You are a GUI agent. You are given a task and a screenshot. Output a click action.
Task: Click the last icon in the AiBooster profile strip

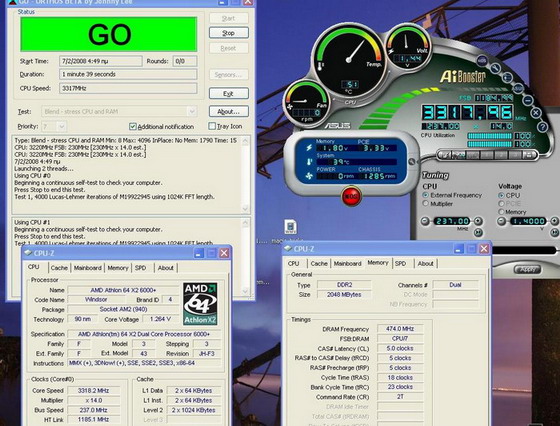click(x=530, y=155)
